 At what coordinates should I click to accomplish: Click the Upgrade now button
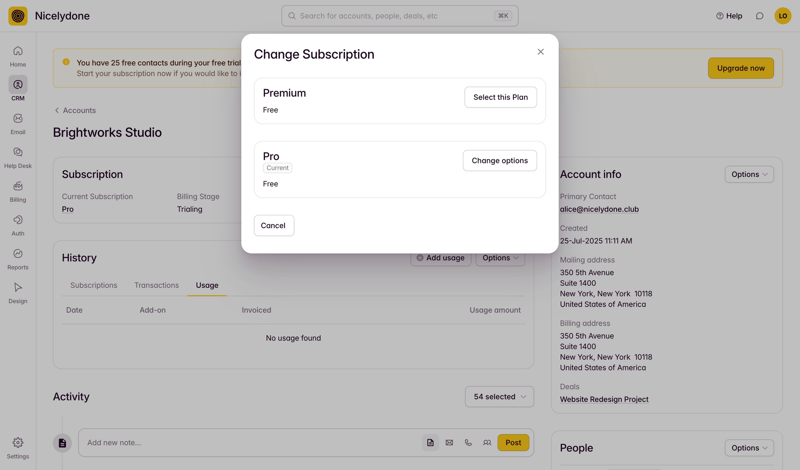(741, 68)
